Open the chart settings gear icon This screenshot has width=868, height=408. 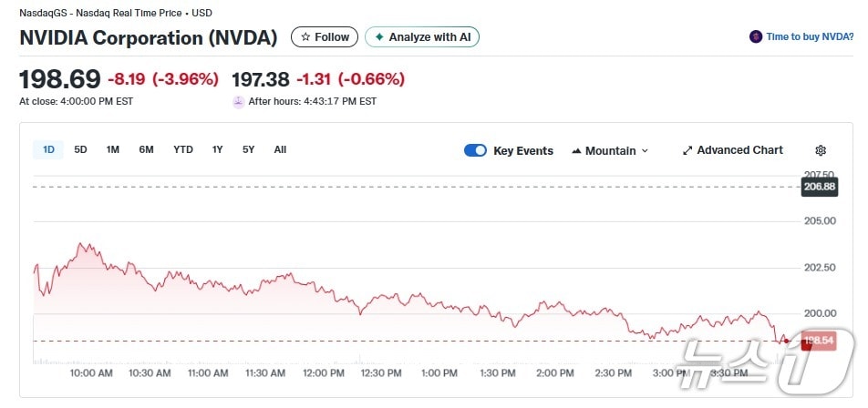click(x=820, y=150)
